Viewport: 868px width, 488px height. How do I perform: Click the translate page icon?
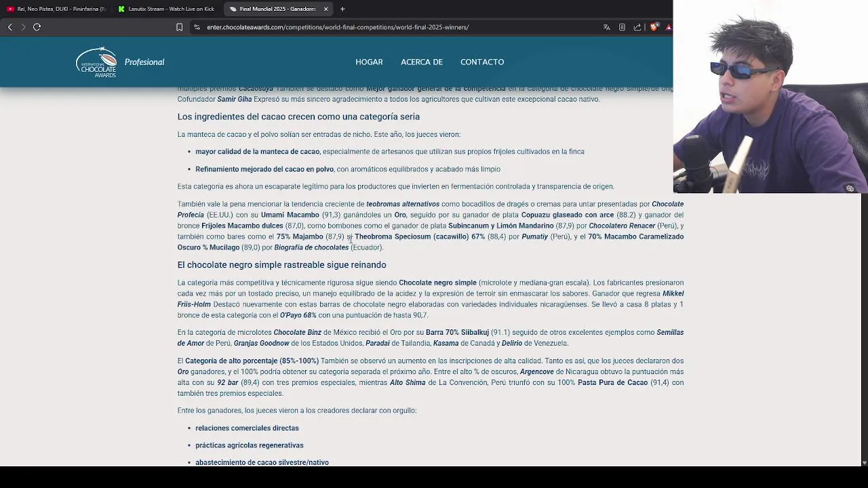[x=606, y=27]
